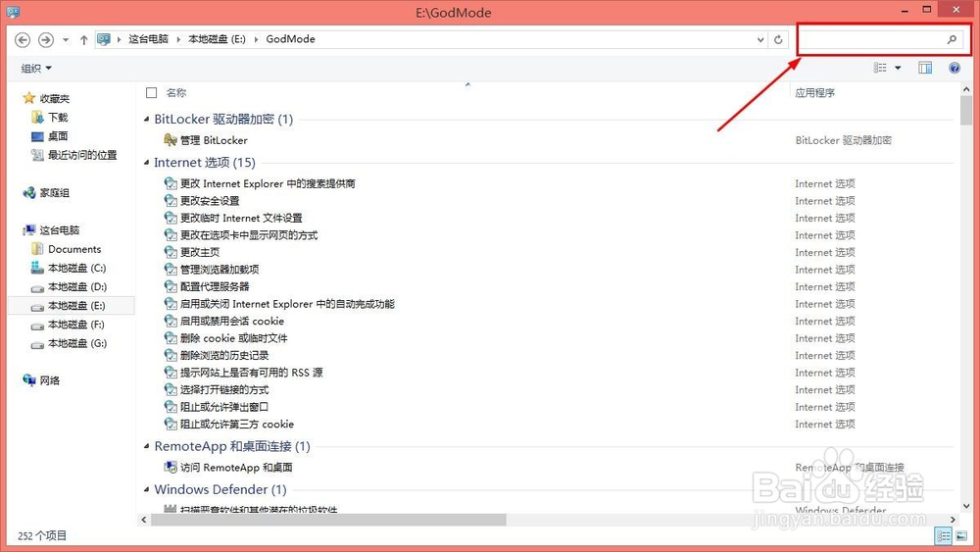Sort by the 应用程序 column header
Image resolution: width=980 pixels, height=552 pixels.
(x=815, y=92)
